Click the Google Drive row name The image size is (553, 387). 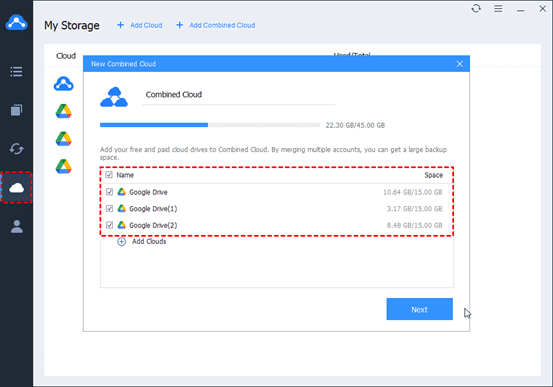pyautogui.click(x=148, y=192)
